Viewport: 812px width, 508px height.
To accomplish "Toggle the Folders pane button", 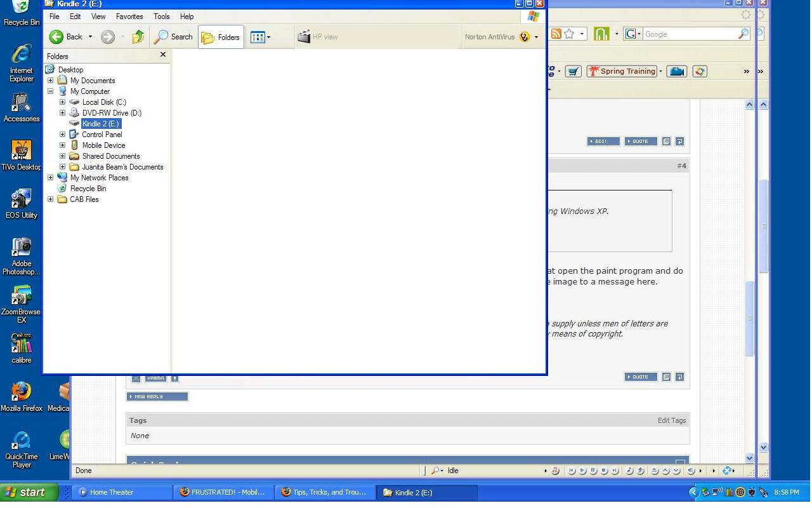I will pyautogui.click(x=221, y=37).
